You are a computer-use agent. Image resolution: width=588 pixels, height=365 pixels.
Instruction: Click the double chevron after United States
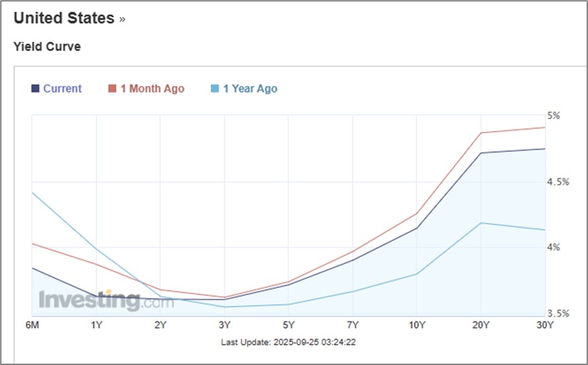(x=122, y=19)
